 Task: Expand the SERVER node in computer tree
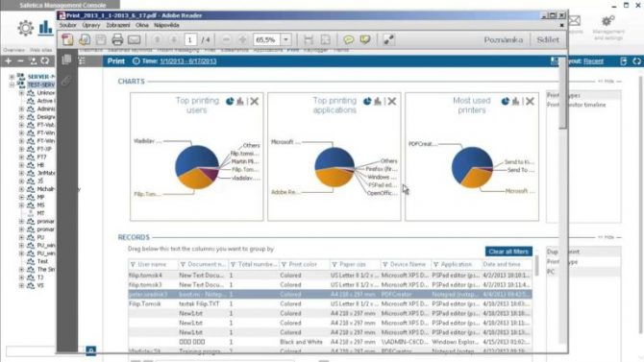click(x=12, y=77)
